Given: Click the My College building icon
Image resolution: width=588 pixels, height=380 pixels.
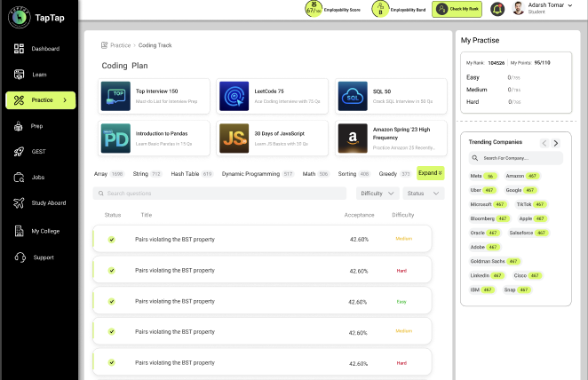Looking at the screenshot, I should pyautogui.click(x=19, y=231).
